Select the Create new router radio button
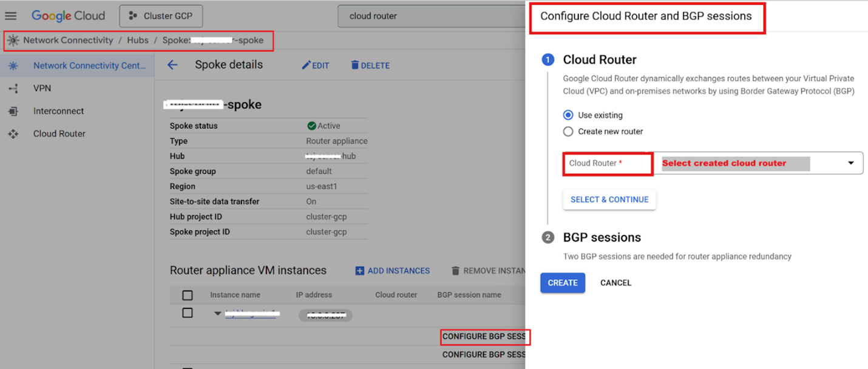The width and height of the screenshot is (868, 369). point(568,131)
